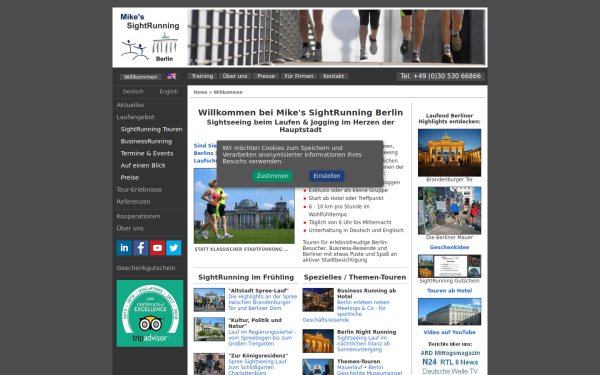Open the Regierungsviertel run description link

(x=262, y=338)
